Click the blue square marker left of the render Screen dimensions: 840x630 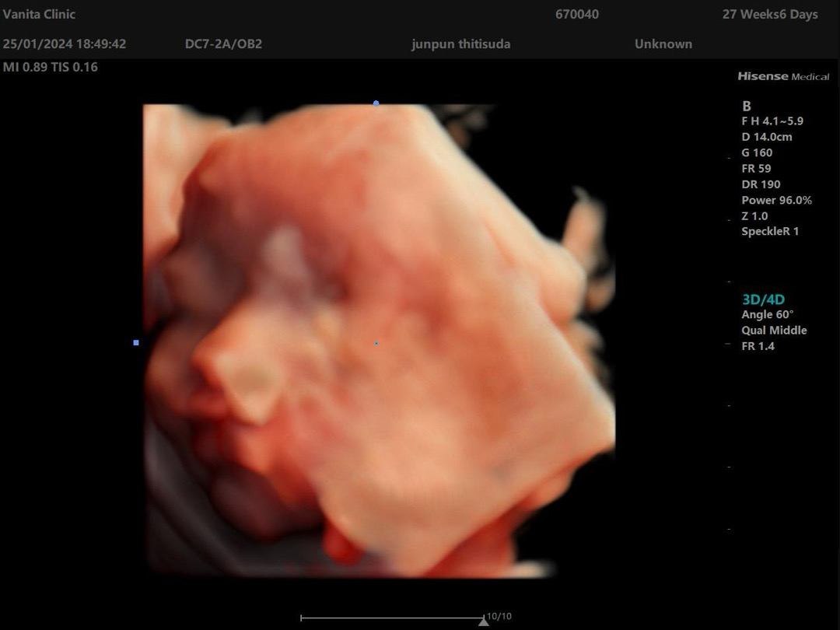[136, 342]
